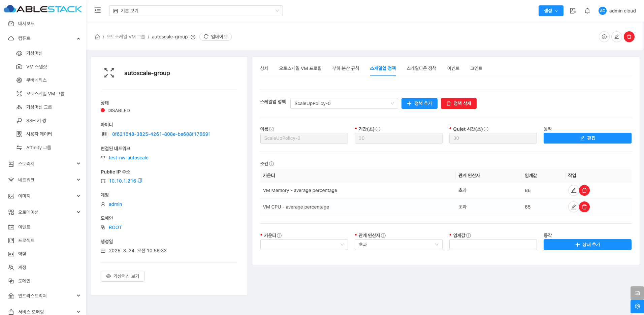The image size is (644, 315).
Task: Click the enable group play icon
Action: click(x=604, y=37)
